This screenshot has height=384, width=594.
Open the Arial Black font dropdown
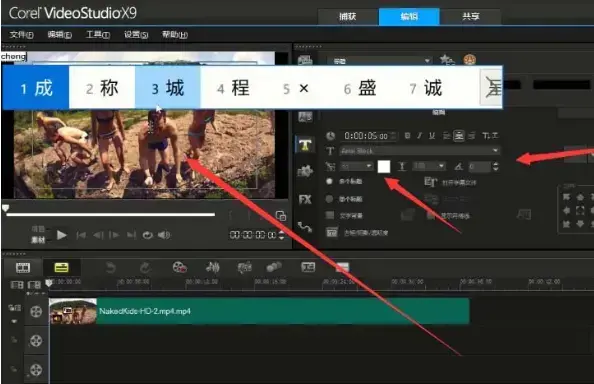point(420,151)
